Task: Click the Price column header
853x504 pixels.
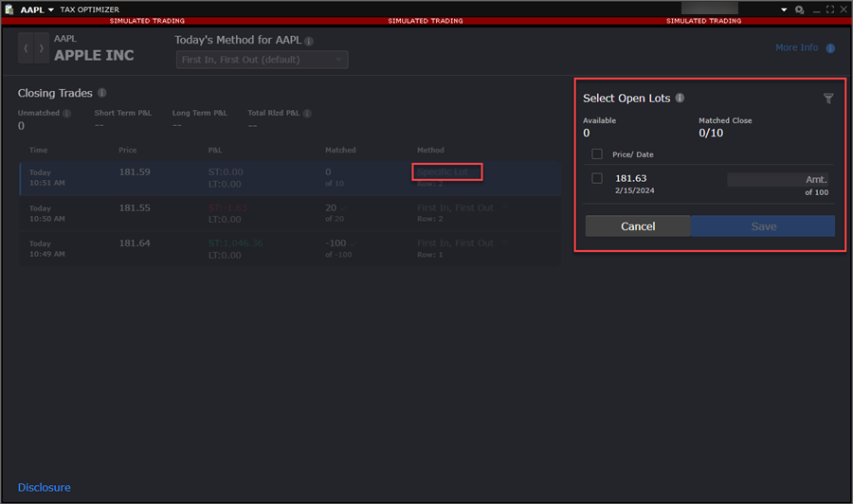Action: pyautogui.click(x=128, y=150)
